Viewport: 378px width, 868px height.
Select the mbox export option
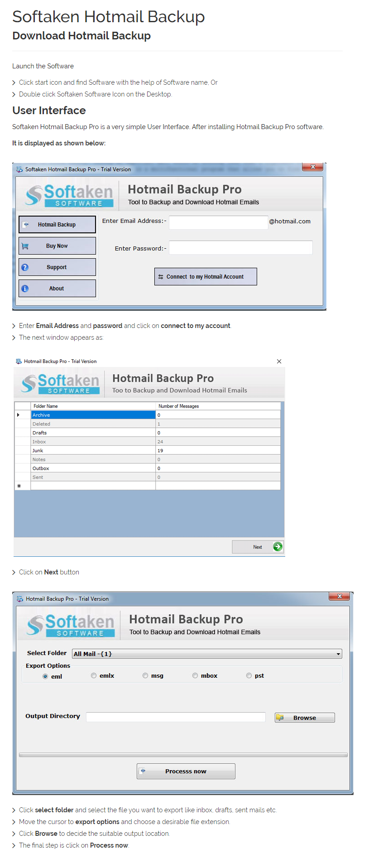[195, 675]
